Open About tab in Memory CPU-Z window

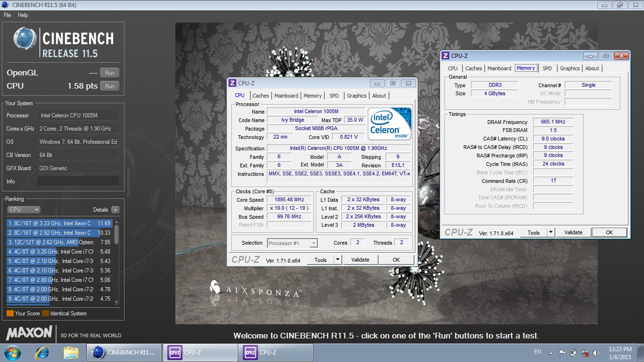click(592, 68)
